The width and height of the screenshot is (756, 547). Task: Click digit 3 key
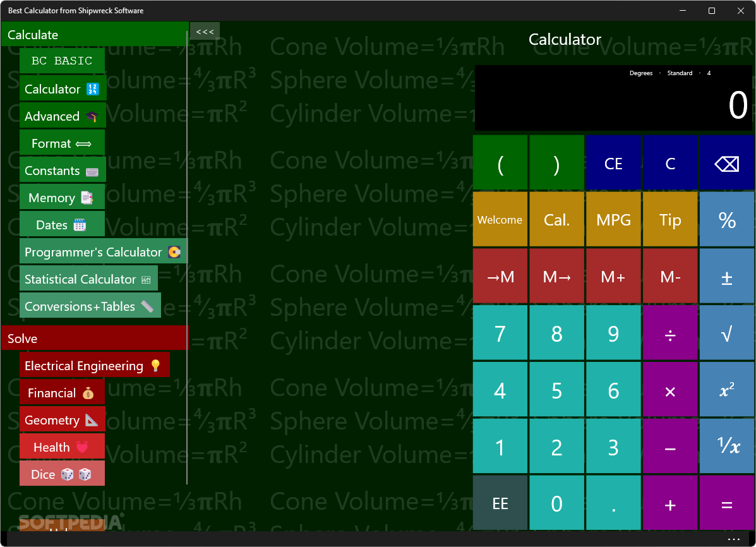(x=613, y=446)
